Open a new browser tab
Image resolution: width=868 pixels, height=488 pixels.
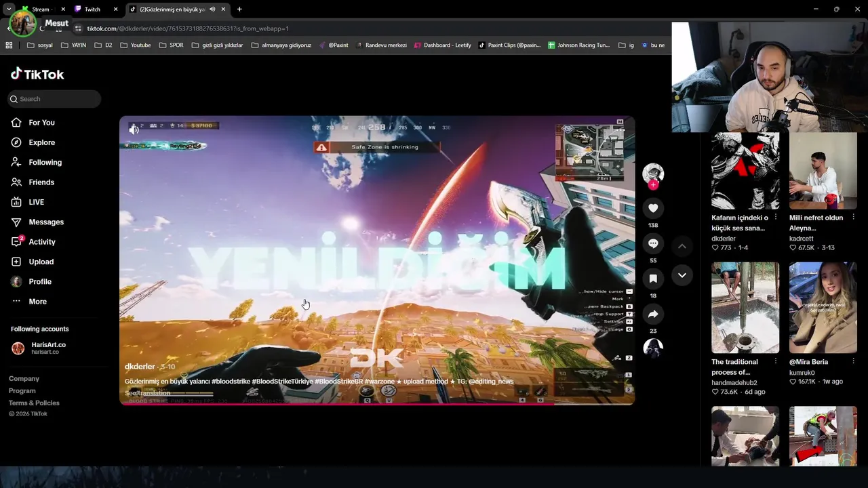[239, 9]
